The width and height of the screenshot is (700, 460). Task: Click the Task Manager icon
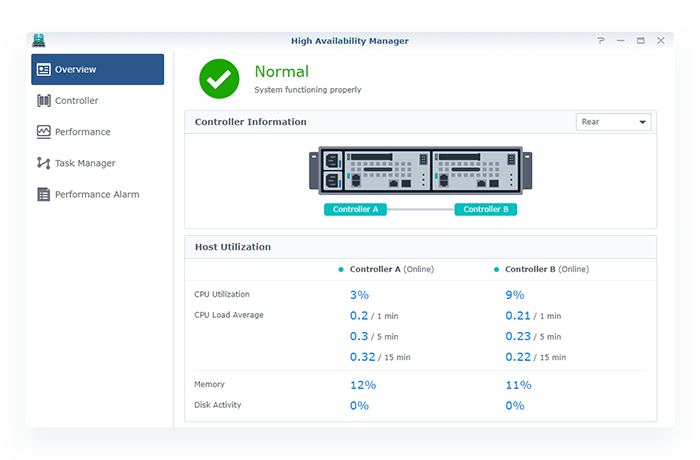tap(43, 163)
